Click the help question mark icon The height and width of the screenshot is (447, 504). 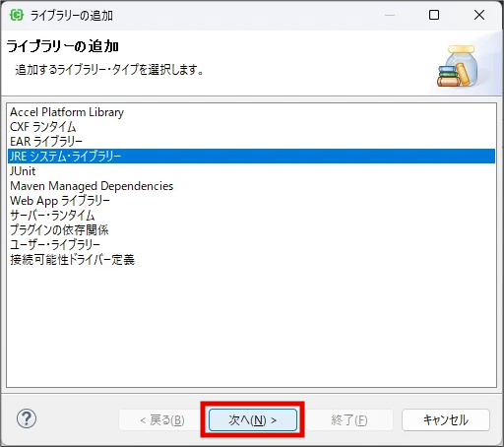27,418
